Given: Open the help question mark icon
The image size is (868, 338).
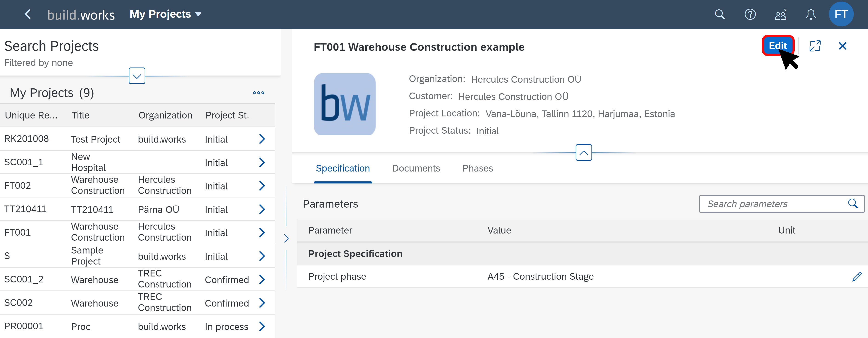Looking at the screenshot, I should point(750,14).
